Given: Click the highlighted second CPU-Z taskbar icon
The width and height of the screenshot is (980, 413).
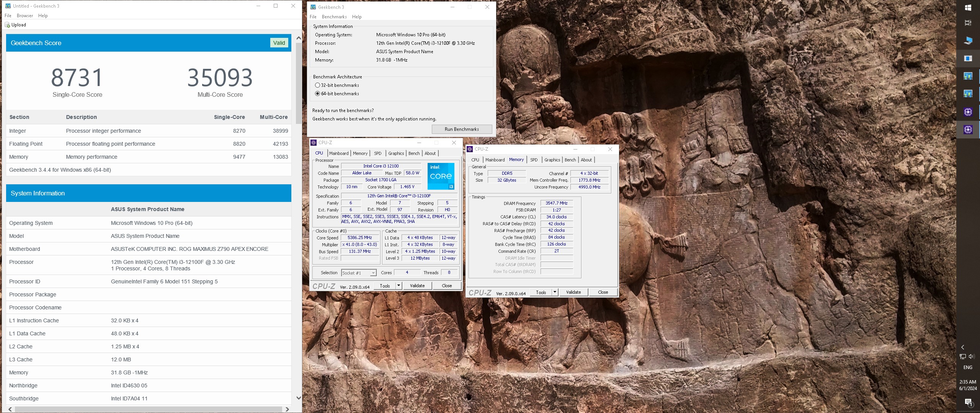Looking at the screenshot, I should tap(968, 130).
